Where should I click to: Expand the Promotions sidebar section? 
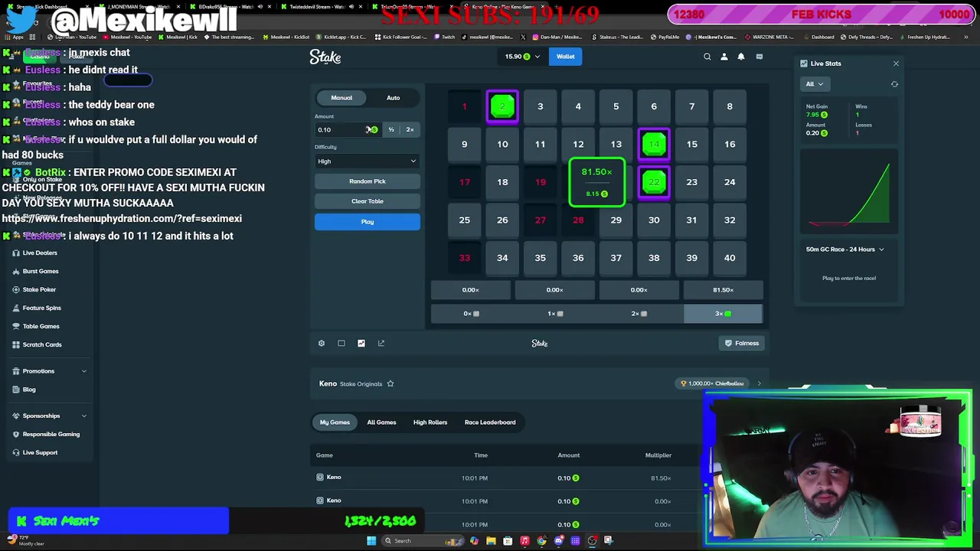49,371
